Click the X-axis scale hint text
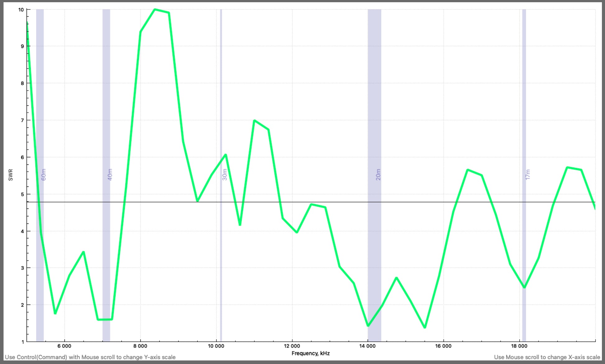Image resolution: width=605 pixels, height=364 pixels. (547, 357)
